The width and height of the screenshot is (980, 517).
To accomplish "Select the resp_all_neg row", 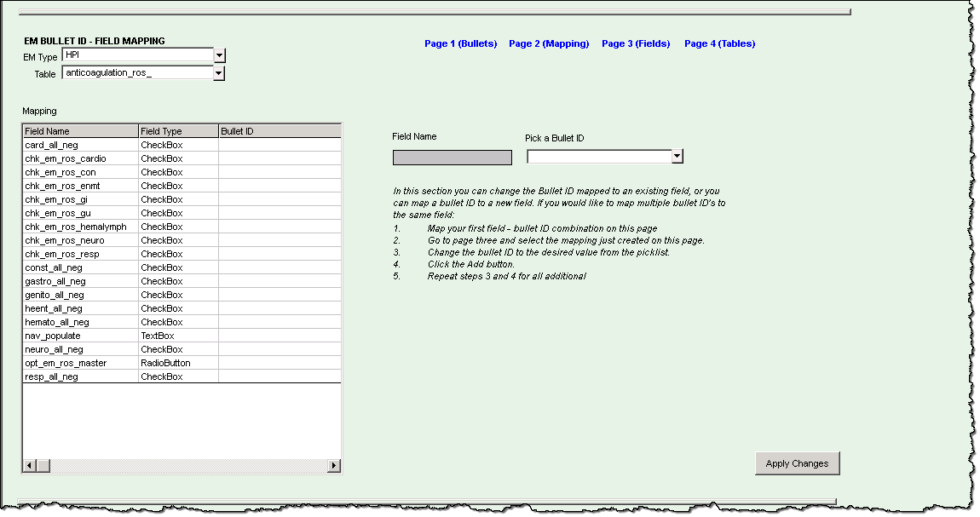I will pos(182,377).
